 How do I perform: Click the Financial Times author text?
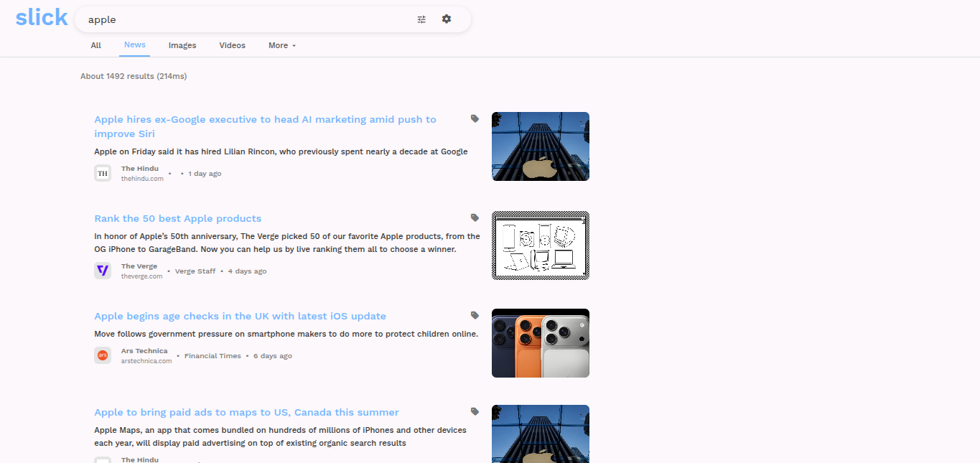213,356
